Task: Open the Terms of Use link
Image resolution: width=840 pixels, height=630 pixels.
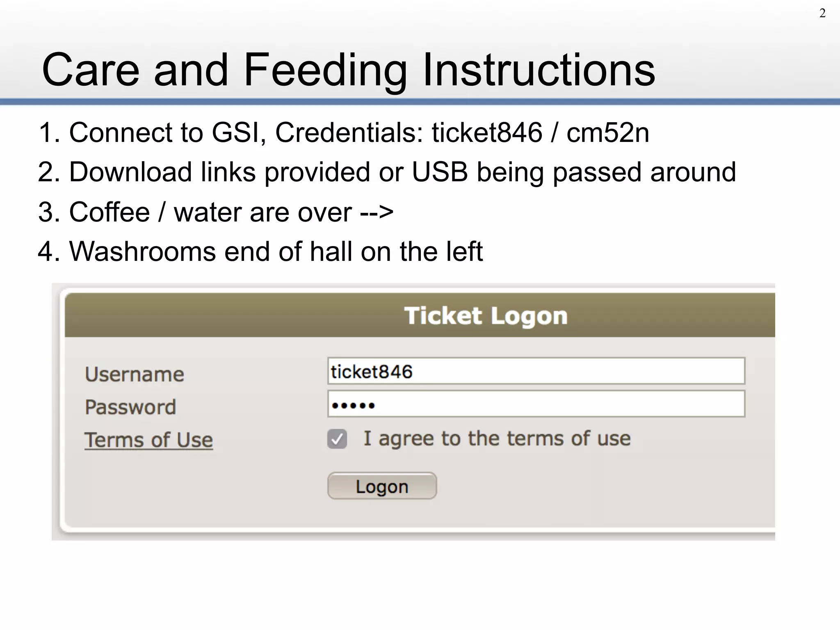Action: tap(148, 440)
